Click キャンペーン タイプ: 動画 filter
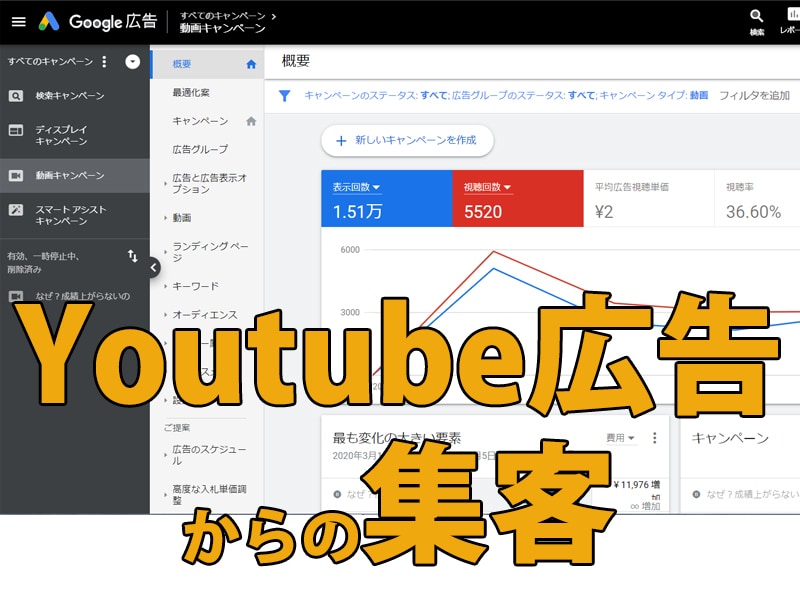This screenshot has height=600, width=800. [654, 95]
